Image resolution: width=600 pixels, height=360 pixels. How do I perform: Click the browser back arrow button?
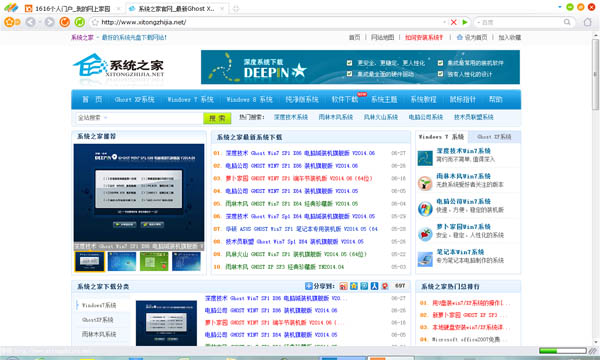click(30, 22)
